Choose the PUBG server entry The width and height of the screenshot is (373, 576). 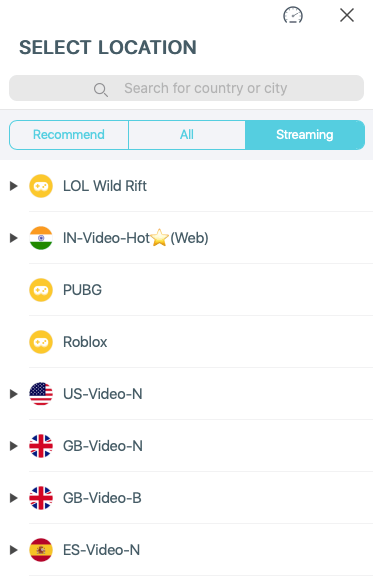click(201, 290)
